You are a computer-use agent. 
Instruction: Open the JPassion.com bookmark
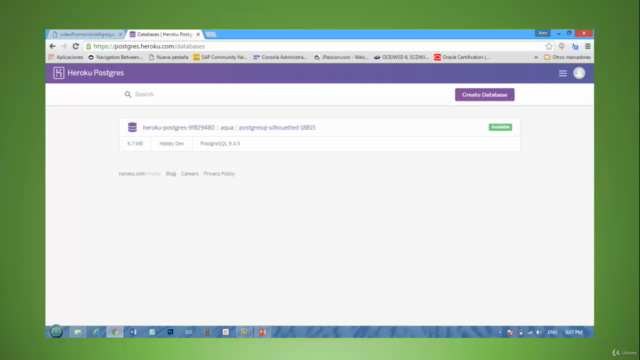tap(341, 57)
